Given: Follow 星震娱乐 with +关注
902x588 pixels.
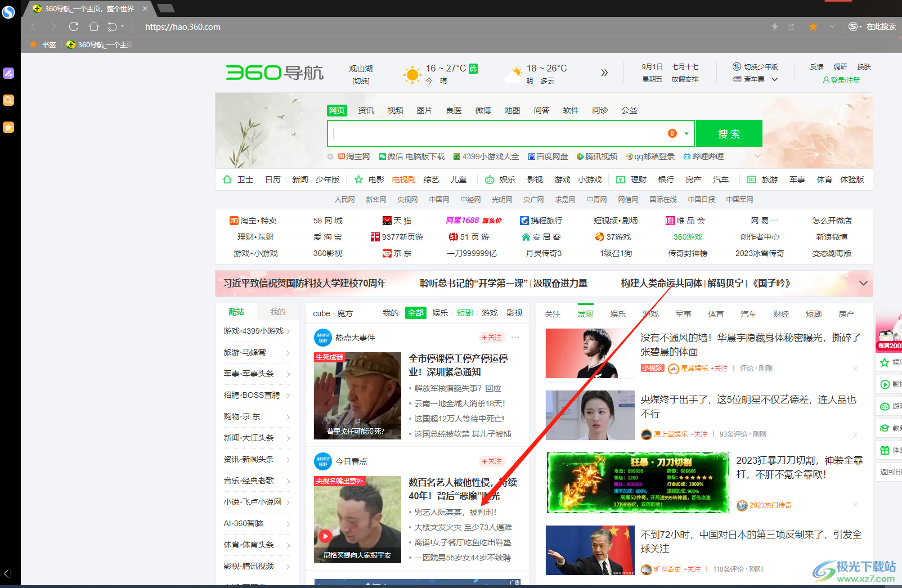Looking at the screenshot, I should 719,369.
